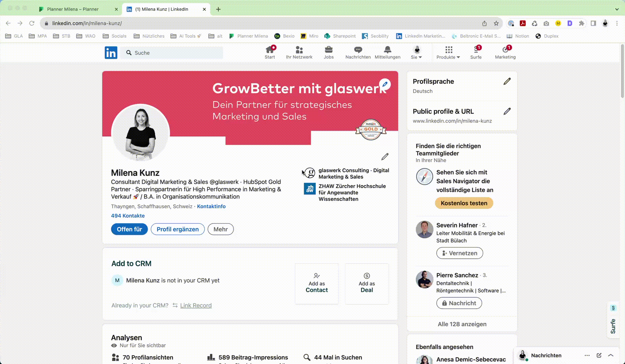Click Profil ergänzen button
Image resolution: width=625 pixels, height=364 pixels.
178,229
